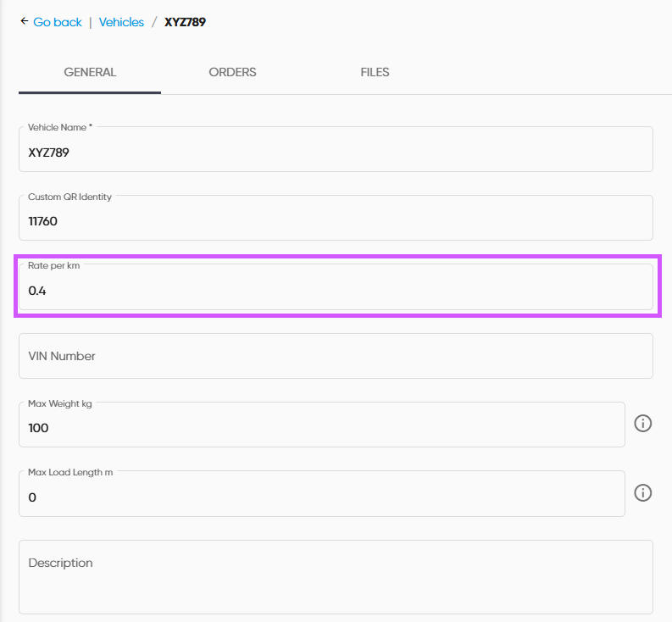The height and width of the screenshot is (622, 672).
Task: Switch to the General tab
Action: click(90, 72)
